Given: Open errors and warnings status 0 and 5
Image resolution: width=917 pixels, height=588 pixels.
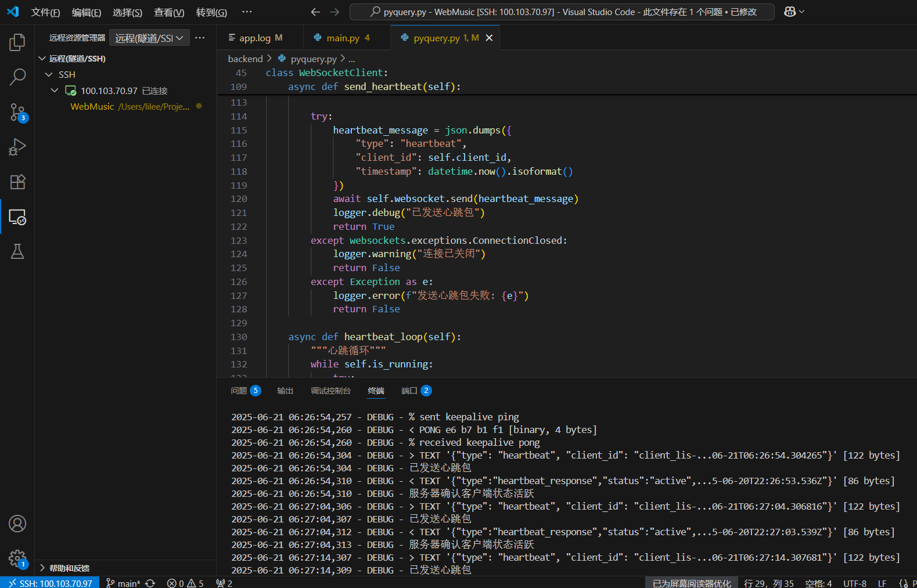Looking at the screenshot, I should coord(185,583).
